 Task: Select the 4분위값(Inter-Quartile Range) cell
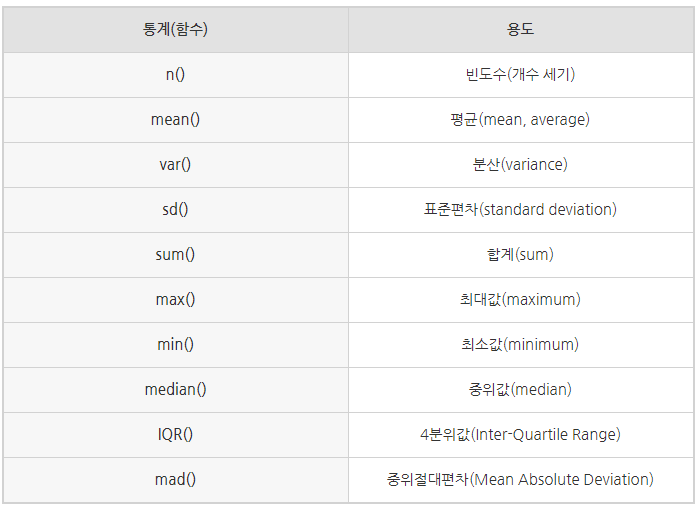click(521, 435)
